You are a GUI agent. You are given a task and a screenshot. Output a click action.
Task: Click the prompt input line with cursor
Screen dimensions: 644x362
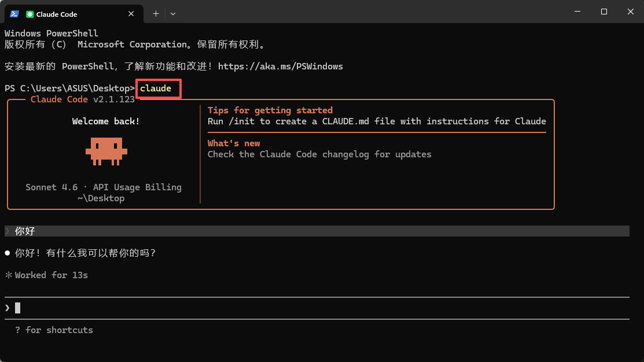click(x=317, y=308)
